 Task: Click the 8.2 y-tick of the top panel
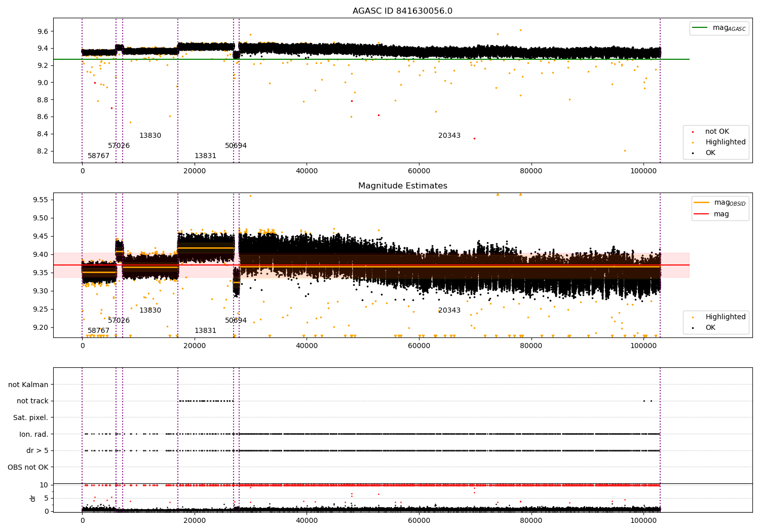[x=43, y=151]
